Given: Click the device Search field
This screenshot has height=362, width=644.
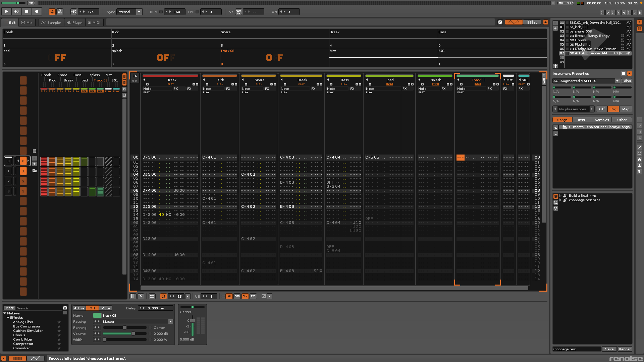Looking at the screenshot, I should 39,308.
